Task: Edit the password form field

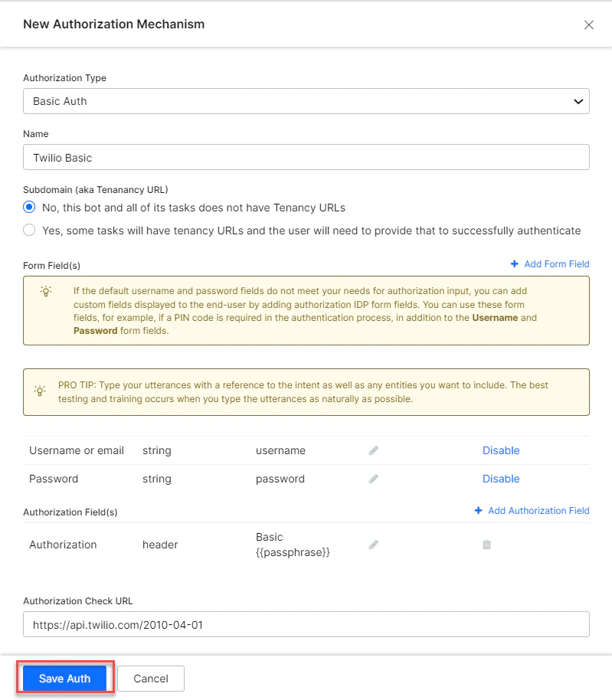Action: [x=373, y=479]
